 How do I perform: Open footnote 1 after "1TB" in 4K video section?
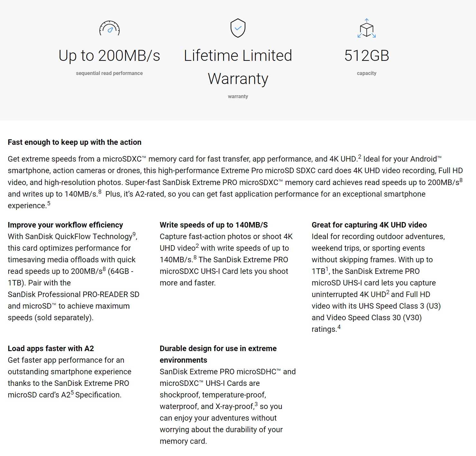coord(327,269)
